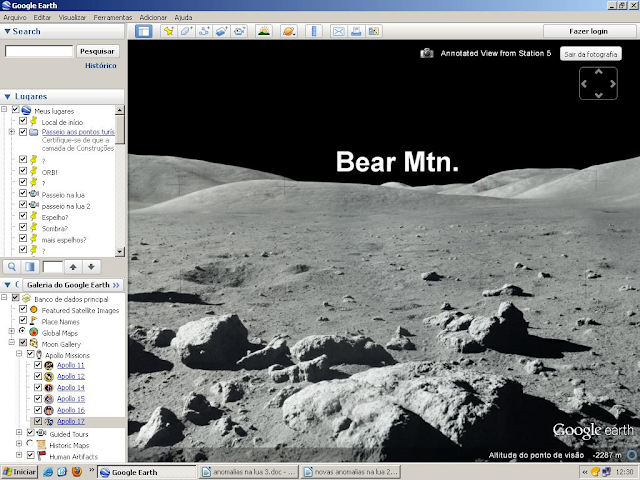Open the Galeria do Google Earth button
This screenshot has width=640, height=480.
click(73, 284)
